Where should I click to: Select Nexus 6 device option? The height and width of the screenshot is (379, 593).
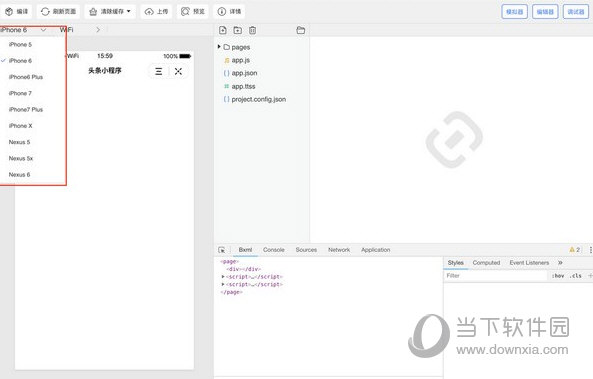(19, 174)
